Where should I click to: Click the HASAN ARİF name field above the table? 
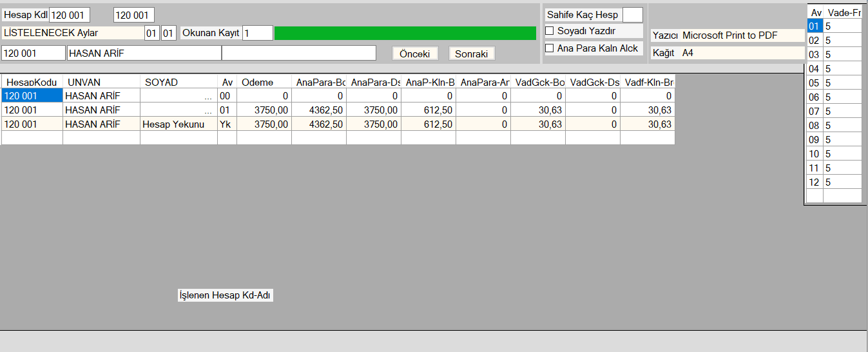coord(144,54)
